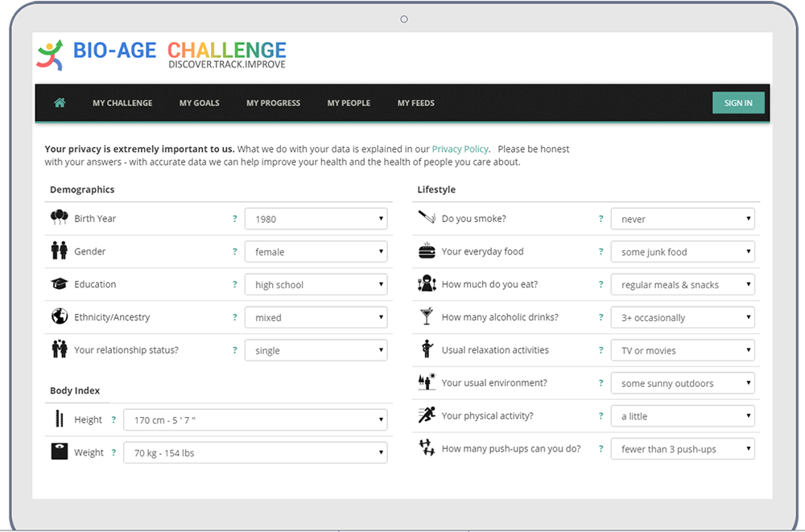Click the graduation cap Education icon
This screenshot has width=805, height=532.
(x=59, y=283)
